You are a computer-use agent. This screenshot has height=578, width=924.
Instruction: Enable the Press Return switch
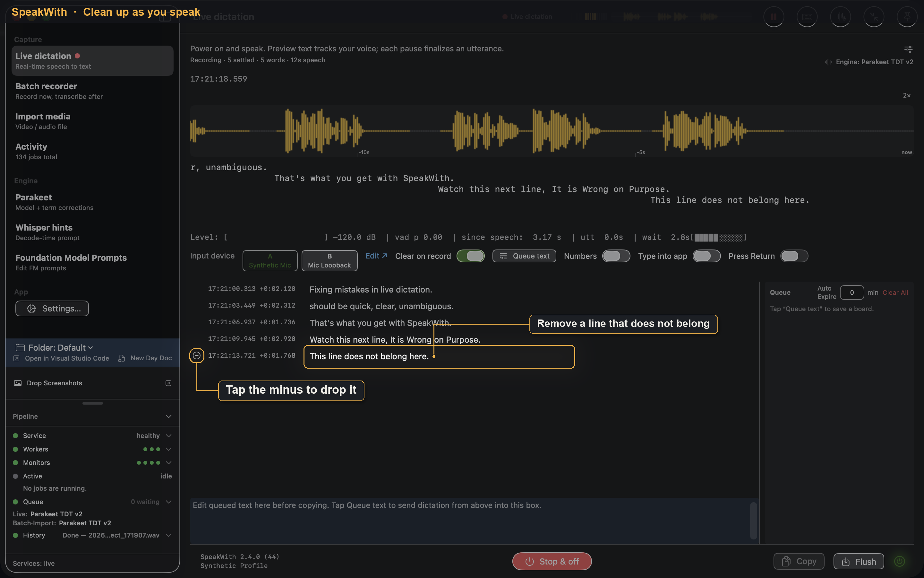click(794, 256)
